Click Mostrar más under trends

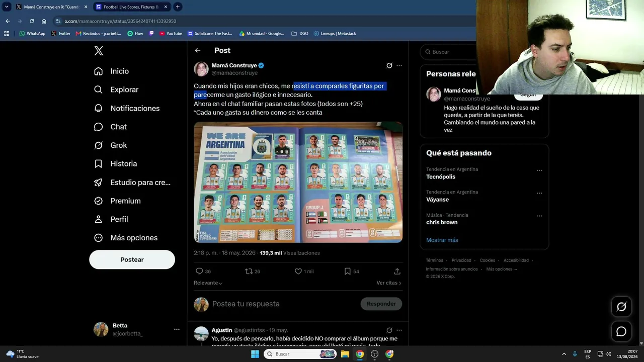[x=442, y=240]
